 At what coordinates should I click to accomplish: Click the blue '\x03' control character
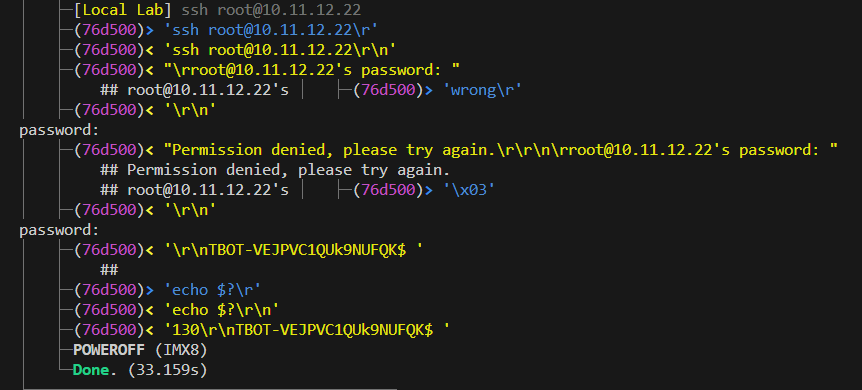point(469,190)
